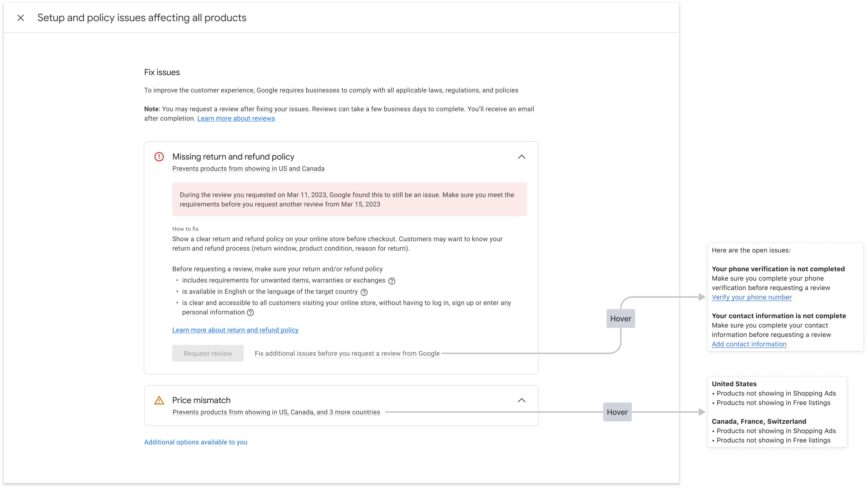Select Add contact information link

tap(749, 344)
